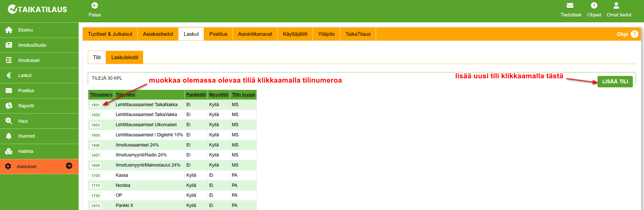This screenshot has width=644, height=210.
Task: Open Haut magnifier icon in sidebar
Action: point(9,121)
